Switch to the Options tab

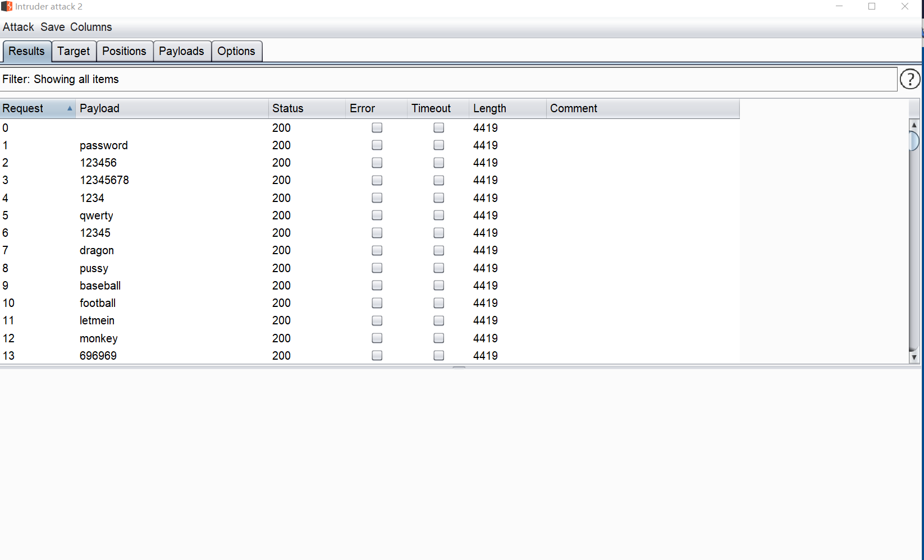coord(236,51)
